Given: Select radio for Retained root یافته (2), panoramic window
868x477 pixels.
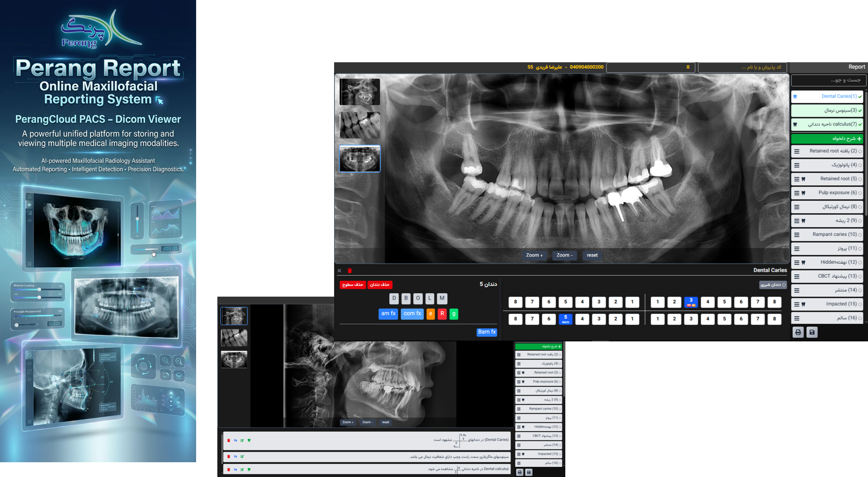Looking at the screenshot, I should coord(860,151).
